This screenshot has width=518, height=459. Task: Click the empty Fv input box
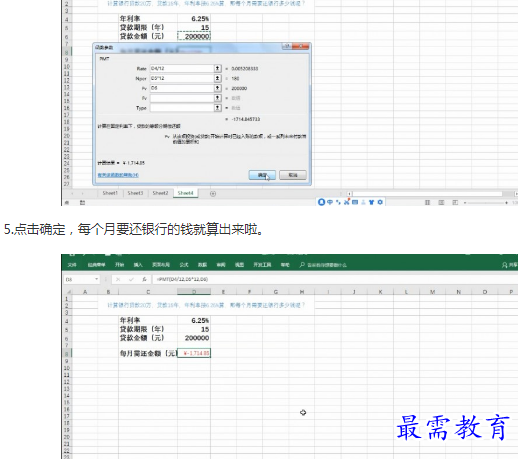(x=182, y=98)
